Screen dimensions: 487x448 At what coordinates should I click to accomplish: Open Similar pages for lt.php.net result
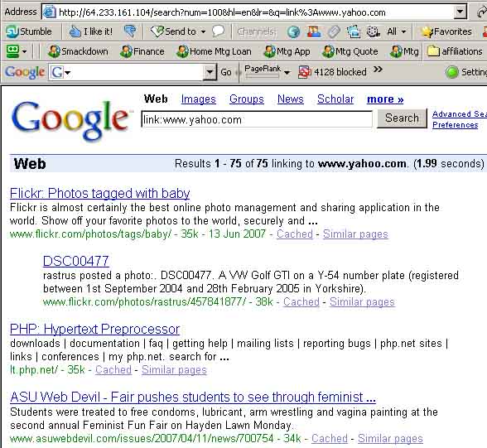point(174,370)
